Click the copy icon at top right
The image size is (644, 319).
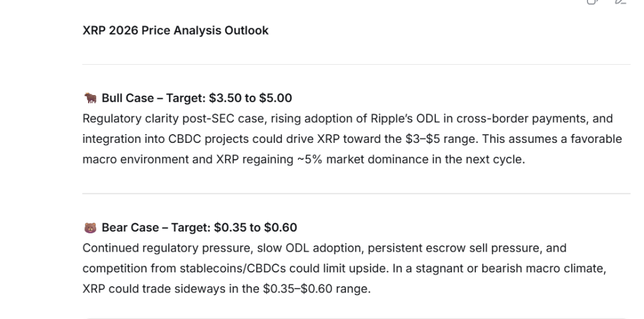pyautogui.click(x=592, y=2)
